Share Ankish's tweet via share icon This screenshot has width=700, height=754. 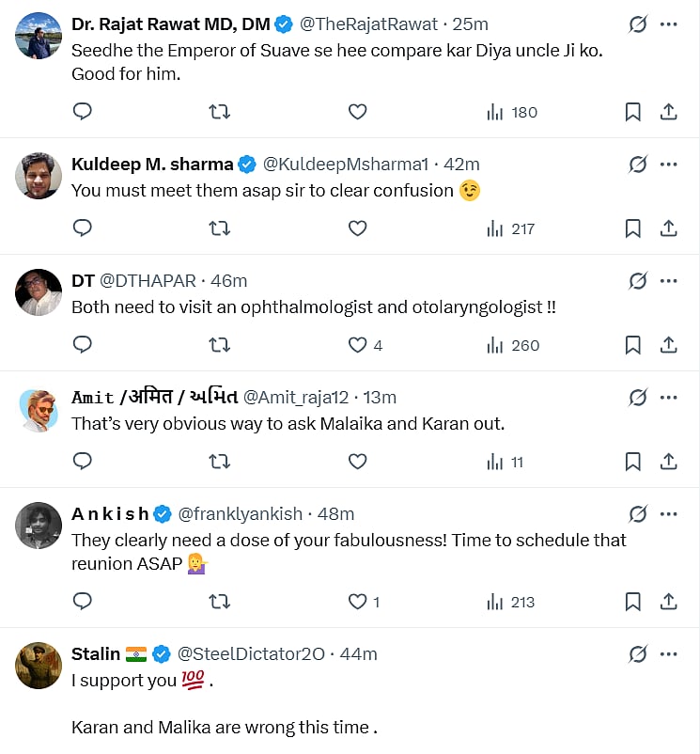[669, 602]
